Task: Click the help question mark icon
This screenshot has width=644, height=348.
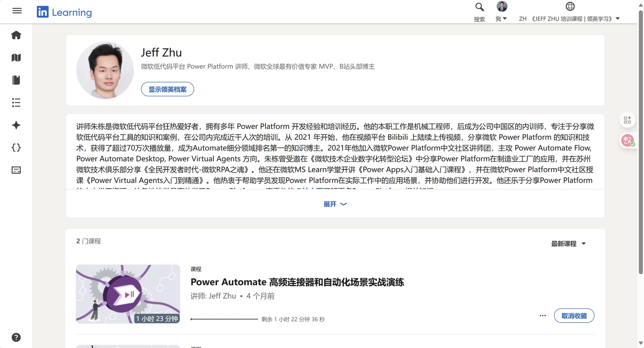Action: point(16,337)
